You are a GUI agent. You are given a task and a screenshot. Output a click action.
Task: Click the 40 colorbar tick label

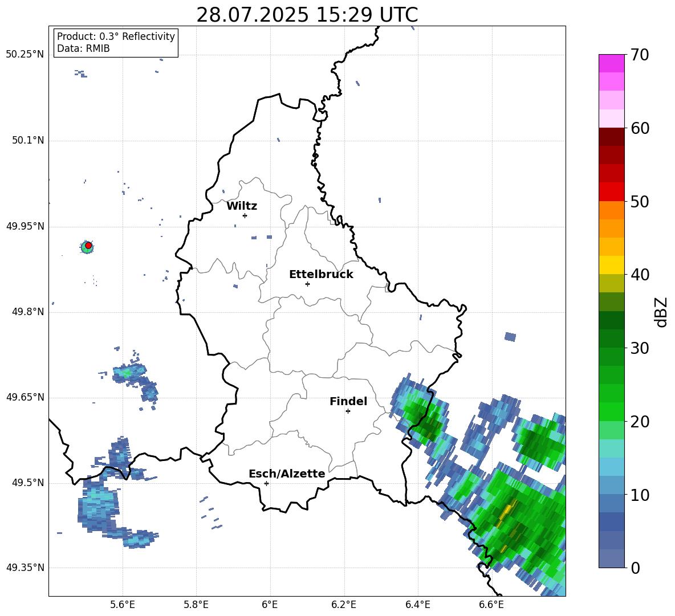click(640, 275)
